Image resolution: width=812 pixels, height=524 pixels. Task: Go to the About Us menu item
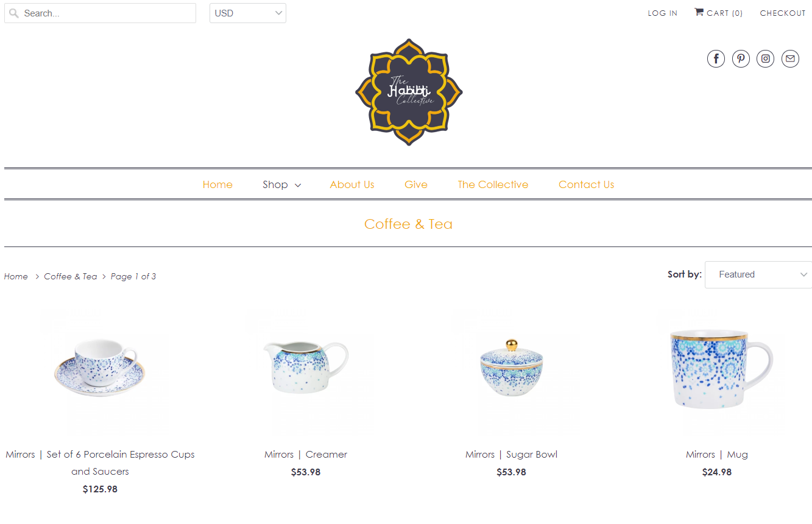pos(352,184)
